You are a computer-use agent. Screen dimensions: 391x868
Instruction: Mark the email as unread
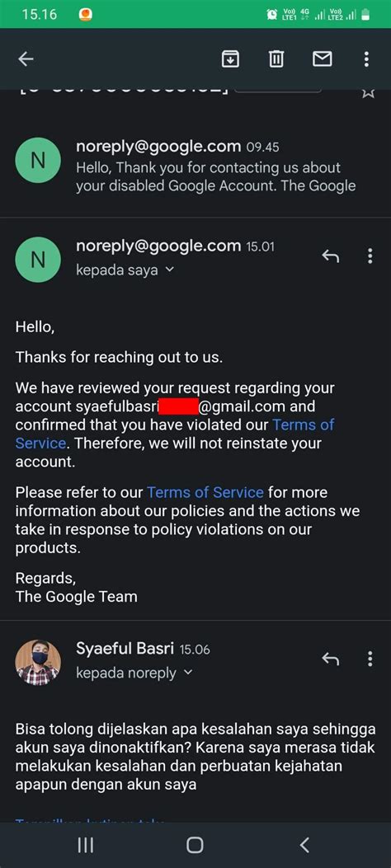tap(323, 59)
